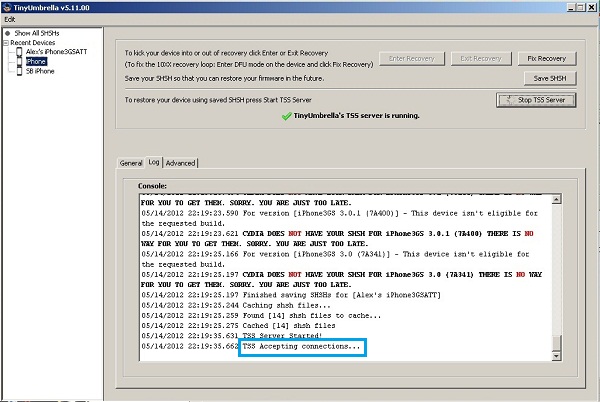Click phone icon next to Alex's iPhone3GSATT
The image size is (600, 402).
point(19,52)
